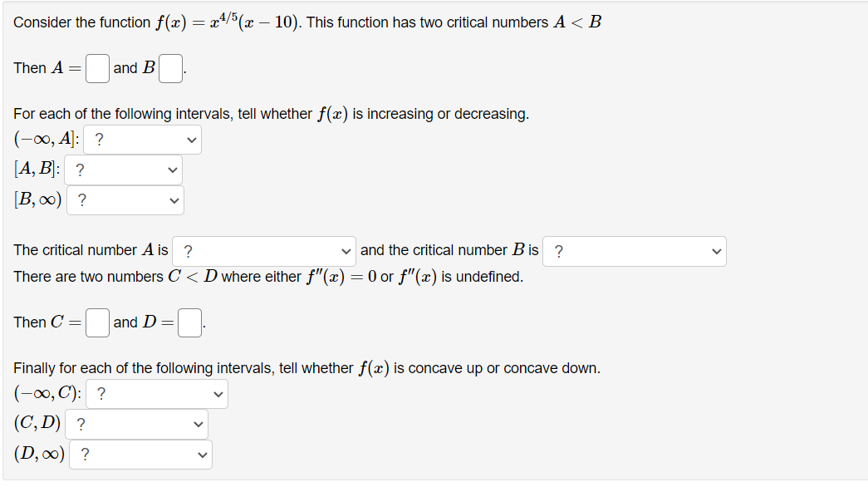Open the critical number A classification dropdown
The width and height of the screenshot is (868, 487).
click(263, 251)
